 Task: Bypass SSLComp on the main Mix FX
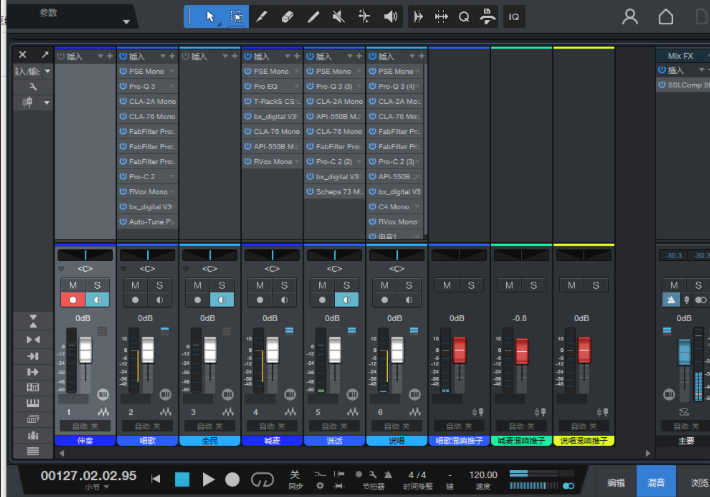click(662, 85)
